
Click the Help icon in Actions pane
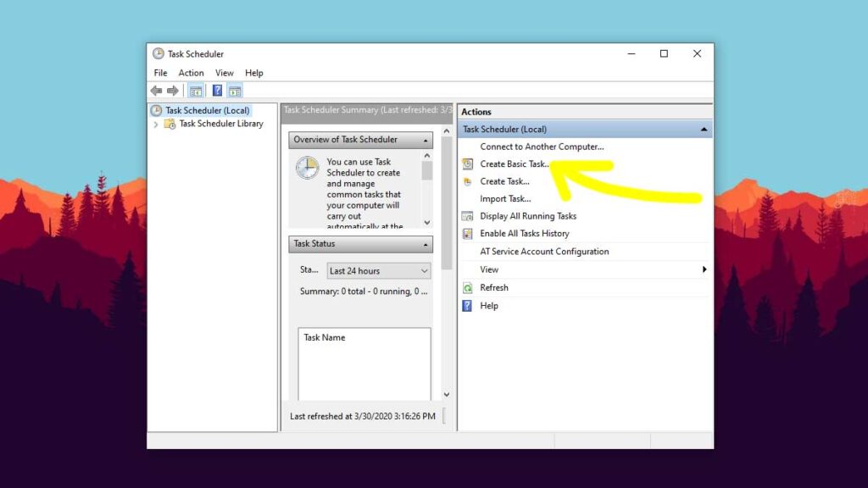pos(467,305)
